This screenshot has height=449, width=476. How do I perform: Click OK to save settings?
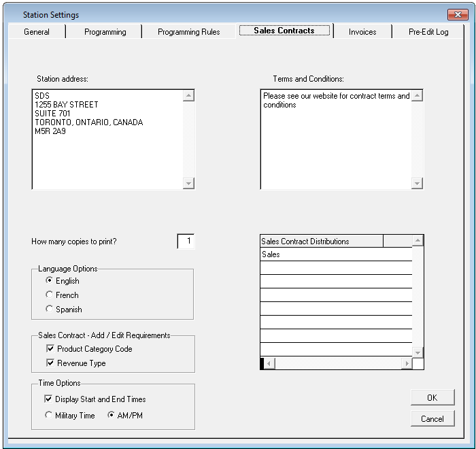[x=432, y=398]
